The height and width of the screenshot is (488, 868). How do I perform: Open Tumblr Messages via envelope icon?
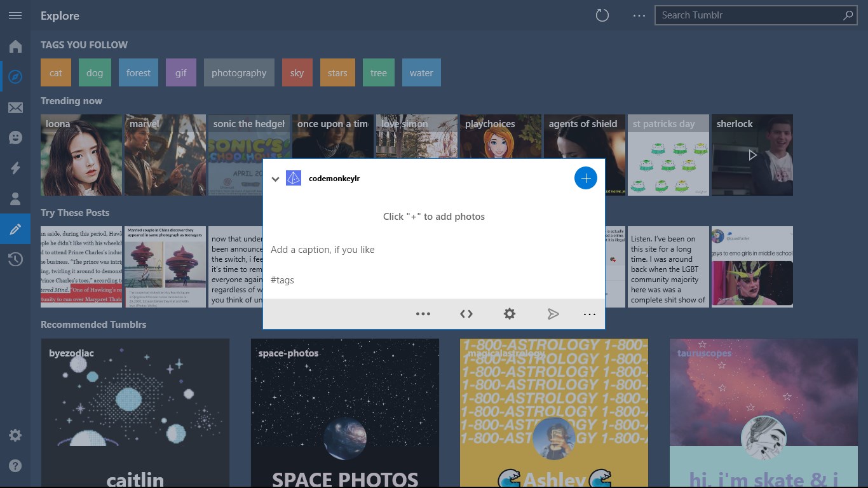[15, 107]
